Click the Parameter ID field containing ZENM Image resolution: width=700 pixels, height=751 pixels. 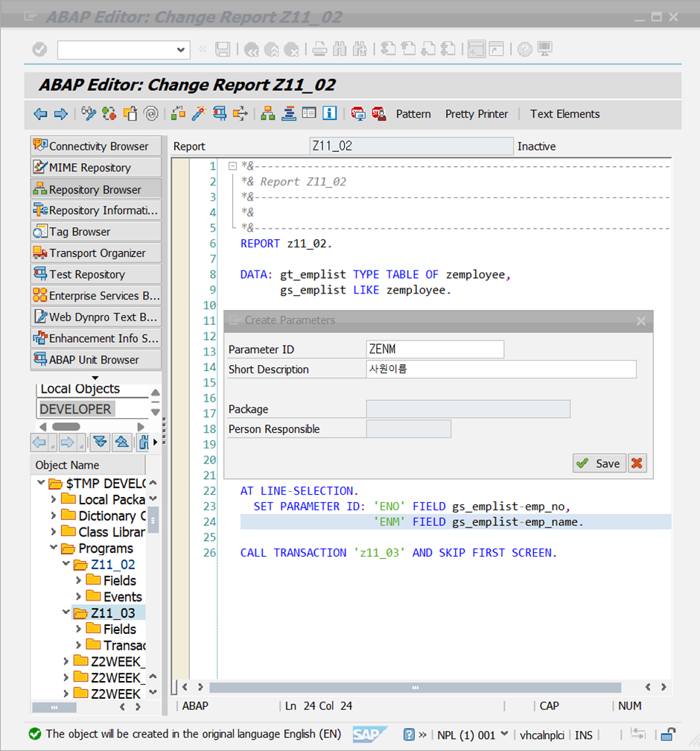point(435,349)
